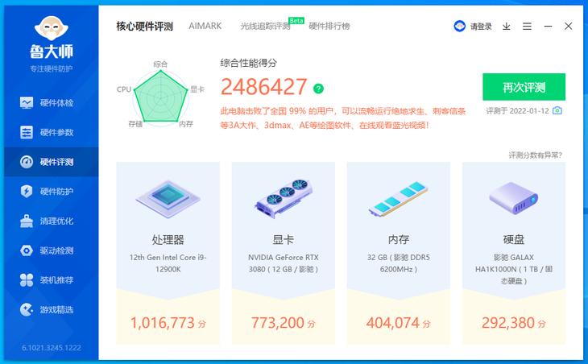Click overall score 2486427
588x364 pixels.
264,87
